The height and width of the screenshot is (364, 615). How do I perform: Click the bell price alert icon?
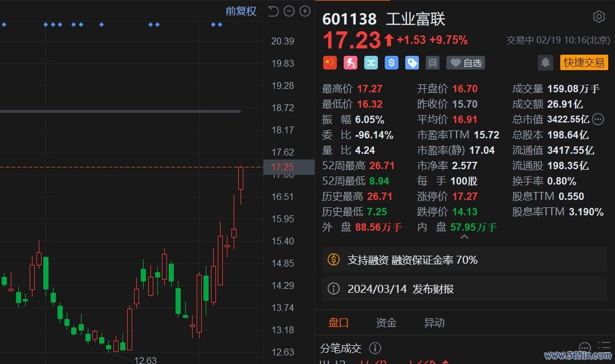[x=545, y=63]
